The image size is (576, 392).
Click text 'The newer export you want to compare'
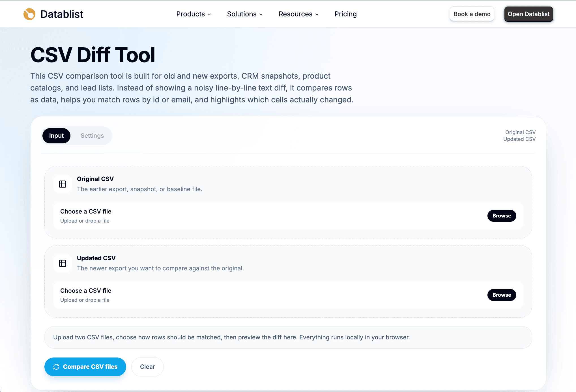click(x=132, y=268)
